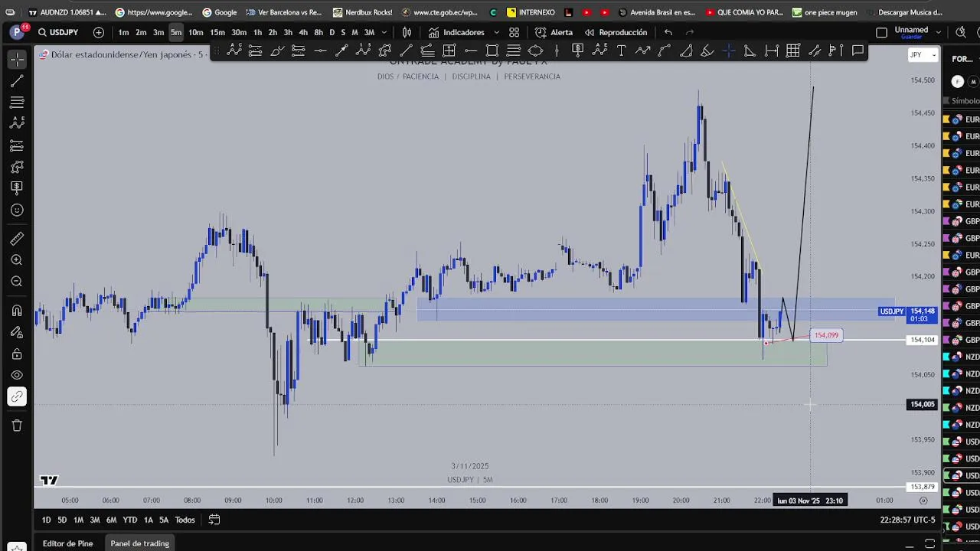Select the 4h timeframe

tap(303, 32)
